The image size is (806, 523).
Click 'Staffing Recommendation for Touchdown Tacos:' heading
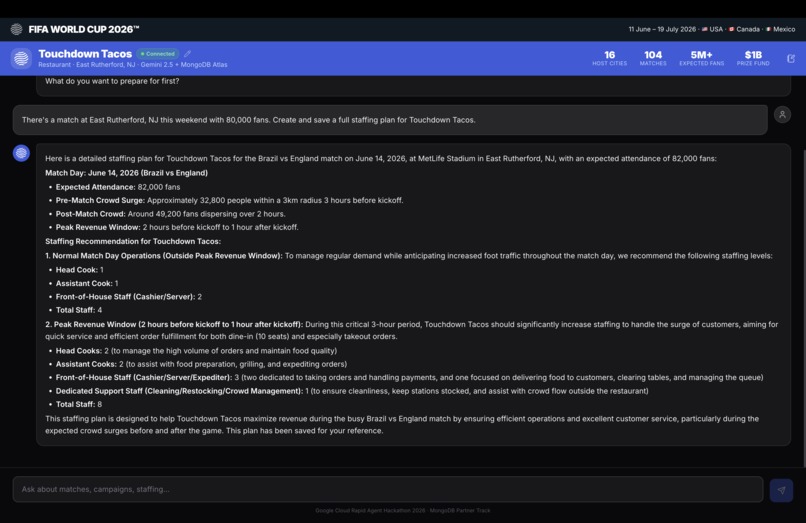(x=133, y=241)
